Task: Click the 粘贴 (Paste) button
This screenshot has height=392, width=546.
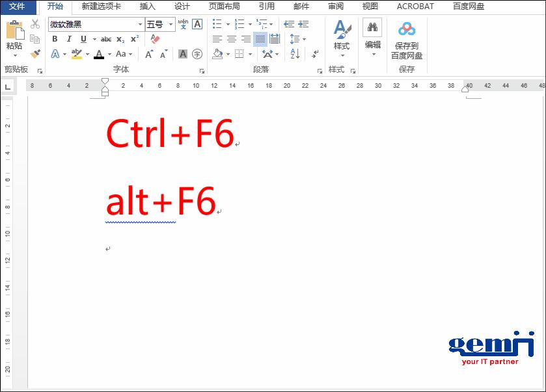Action: pyautogui.click(x=14, y=36)
